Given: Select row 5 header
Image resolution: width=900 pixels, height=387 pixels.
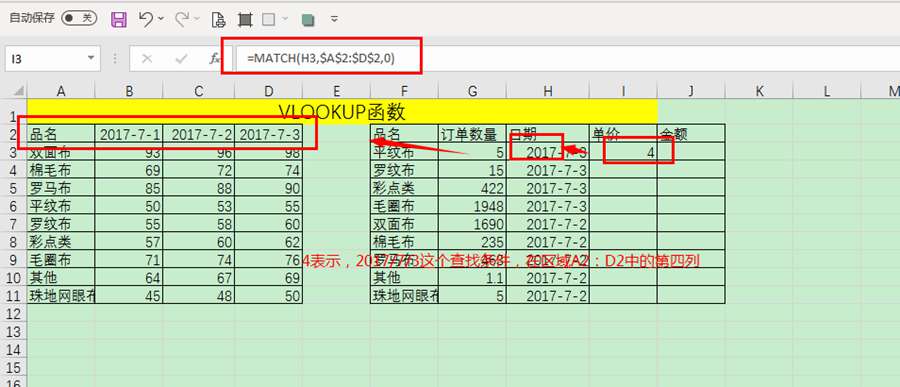Looking at the screenshot, I should pyautogui.click(x=13, y=188).
